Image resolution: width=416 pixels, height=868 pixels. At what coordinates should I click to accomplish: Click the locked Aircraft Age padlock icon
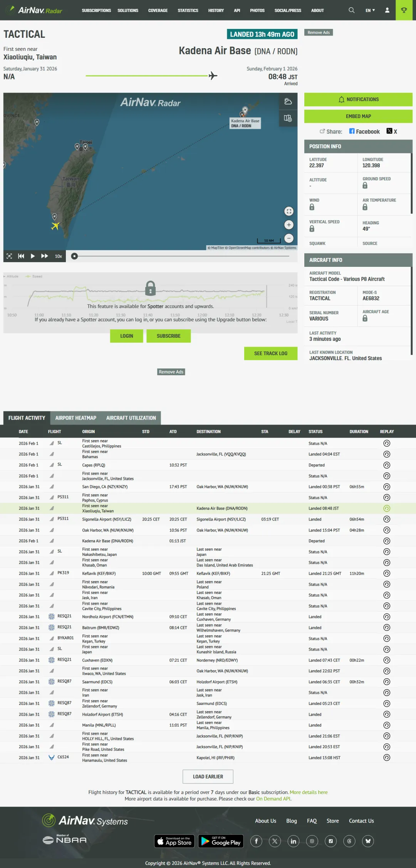365,318
